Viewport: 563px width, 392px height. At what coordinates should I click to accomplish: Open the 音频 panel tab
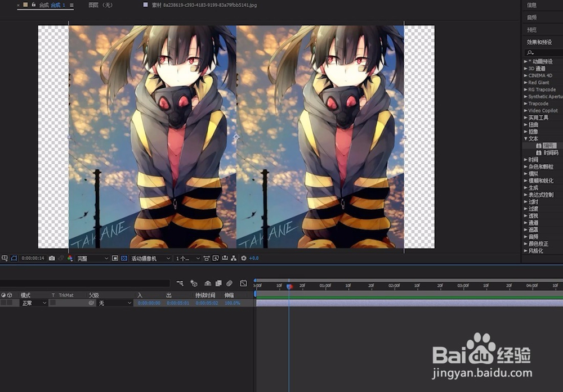532,17
